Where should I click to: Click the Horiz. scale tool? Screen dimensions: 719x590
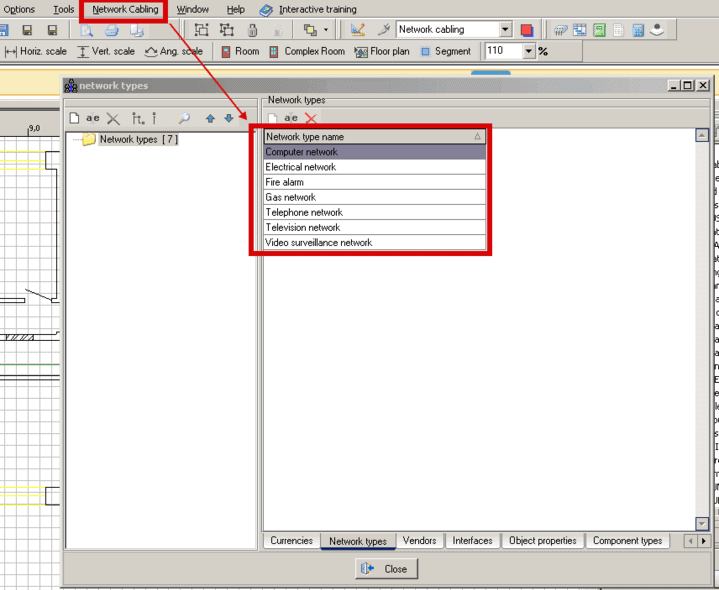34,51
